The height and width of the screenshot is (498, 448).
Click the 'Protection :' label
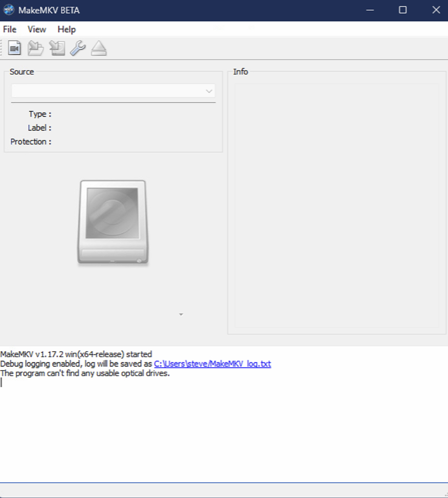pos(31,142)
